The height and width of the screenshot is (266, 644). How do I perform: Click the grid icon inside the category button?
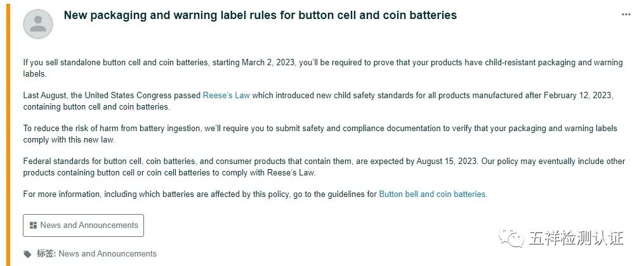pyautogui.click(x=33, y=225)
